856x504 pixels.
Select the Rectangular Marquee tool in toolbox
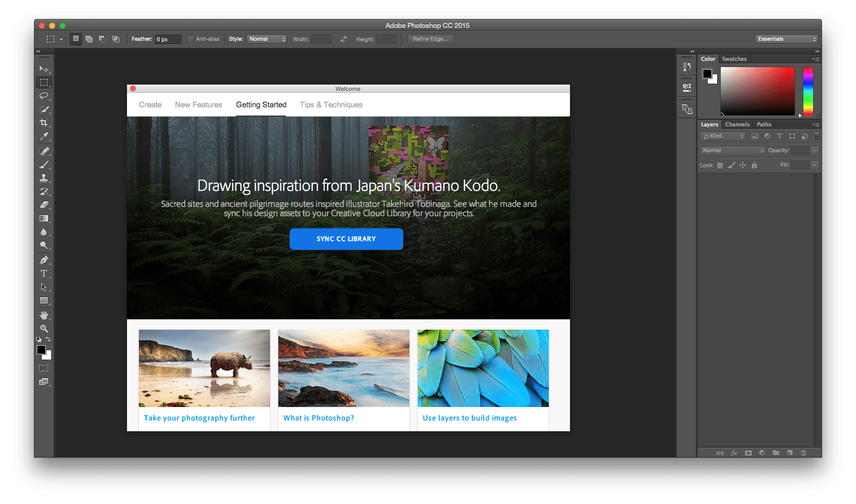pos(44,83)
